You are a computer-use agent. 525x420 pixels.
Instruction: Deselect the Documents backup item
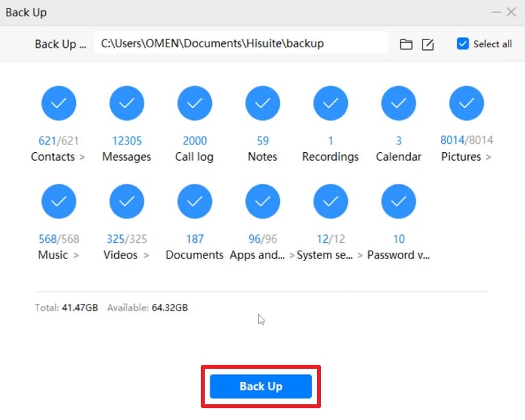194,201
